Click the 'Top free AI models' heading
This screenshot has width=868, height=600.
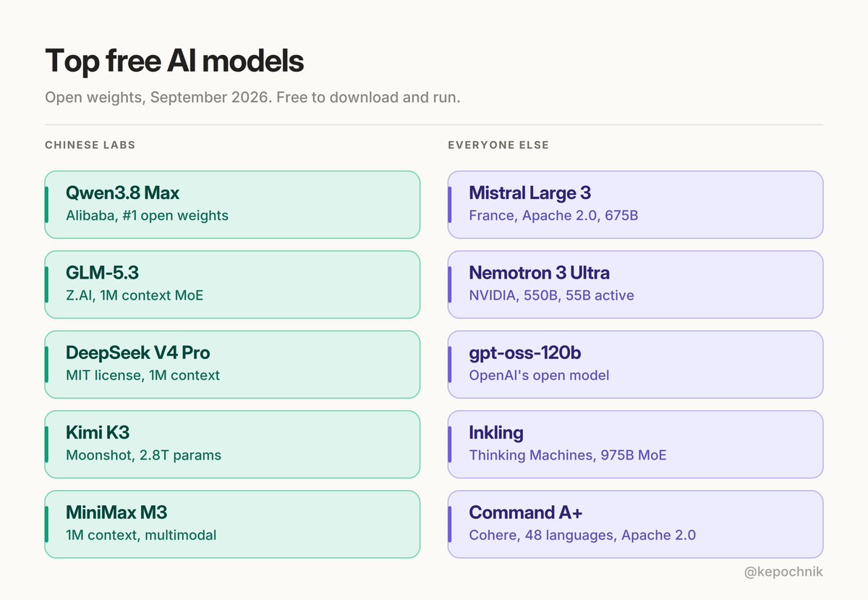[x=174, y=62]
